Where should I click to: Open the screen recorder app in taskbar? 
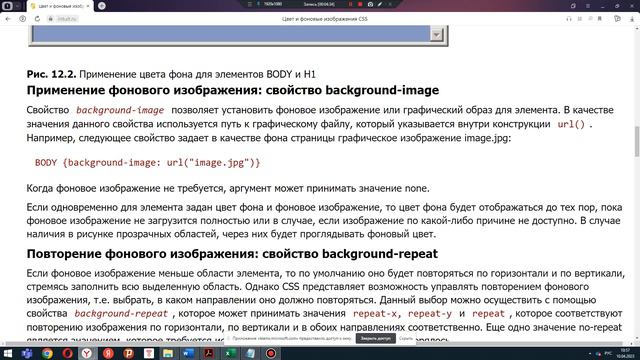tap(271, 353)
